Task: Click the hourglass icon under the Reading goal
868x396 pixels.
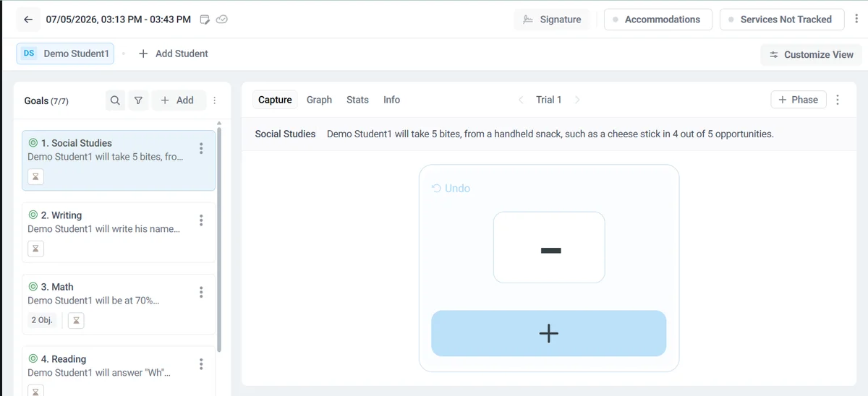Action: 35,391
